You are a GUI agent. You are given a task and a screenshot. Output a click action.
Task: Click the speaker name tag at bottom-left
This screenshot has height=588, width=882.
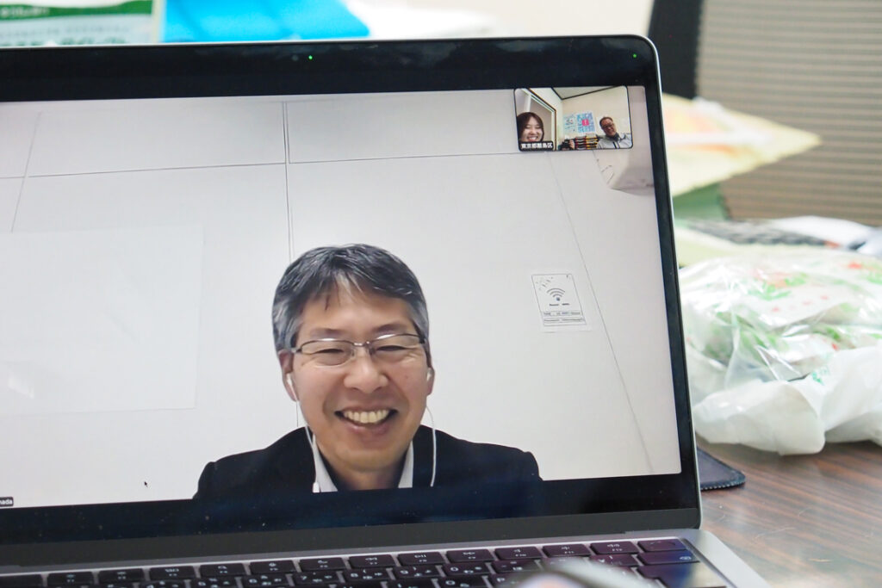point(6,501)
